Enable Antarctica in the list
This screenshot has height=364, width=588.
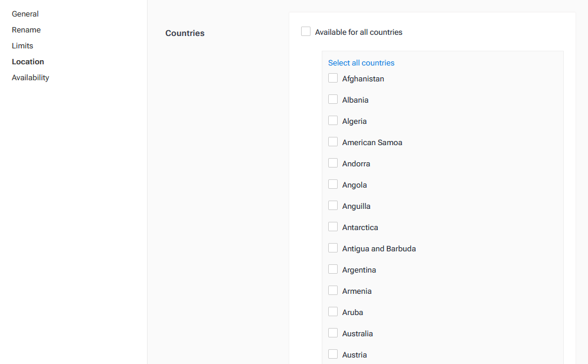pyautogui.click(x=333, y=227)
